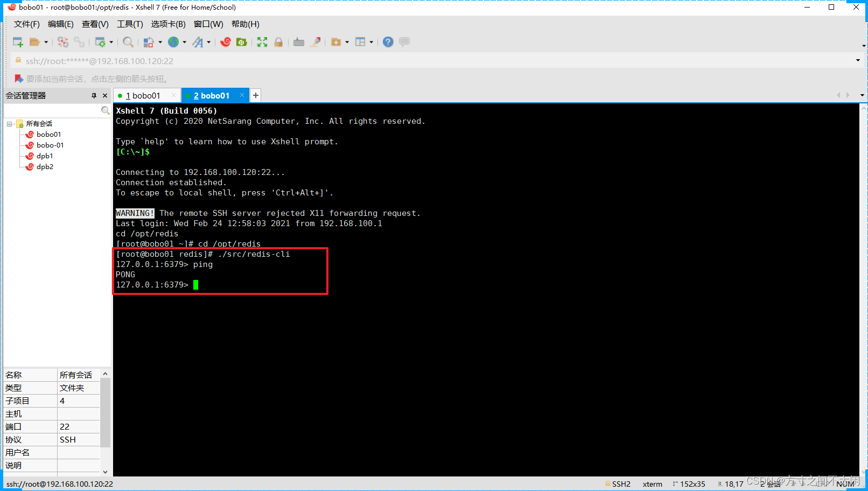Click + to open a new tab
Screen dimensions: 868x491
[x=255, y=95]
